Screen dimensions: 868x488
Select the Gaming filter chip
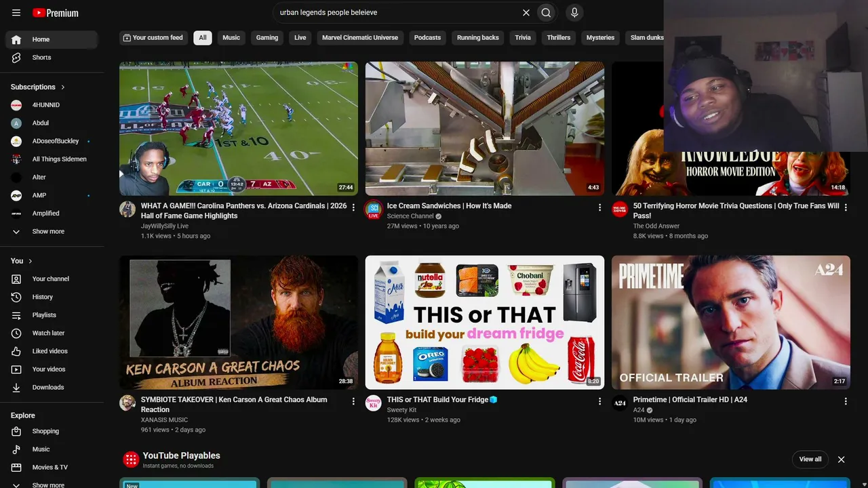pos(267,38)
